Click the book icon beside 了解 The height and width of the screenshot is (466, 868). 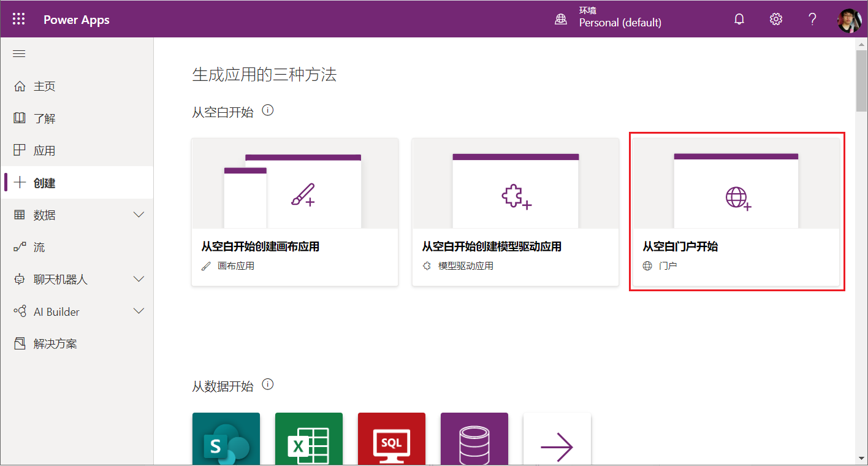pyautogui.click(x=20, y=118)
